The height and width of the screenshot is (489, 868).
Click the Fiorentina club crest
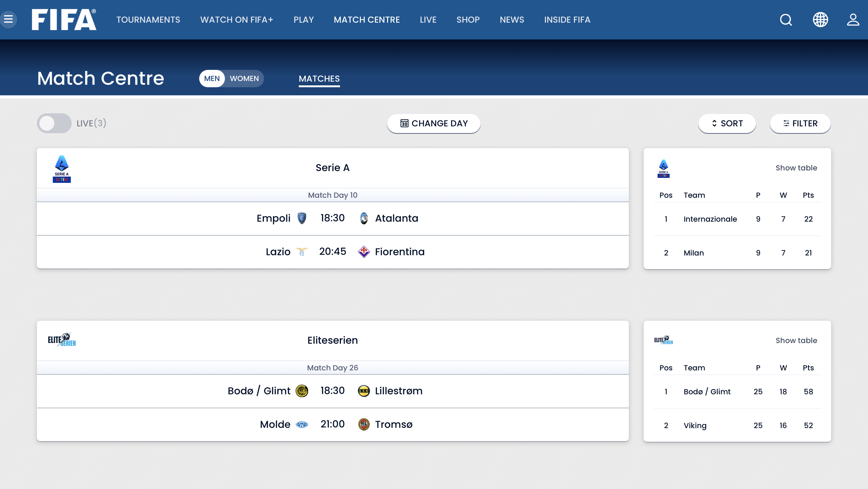coord(364,251)
